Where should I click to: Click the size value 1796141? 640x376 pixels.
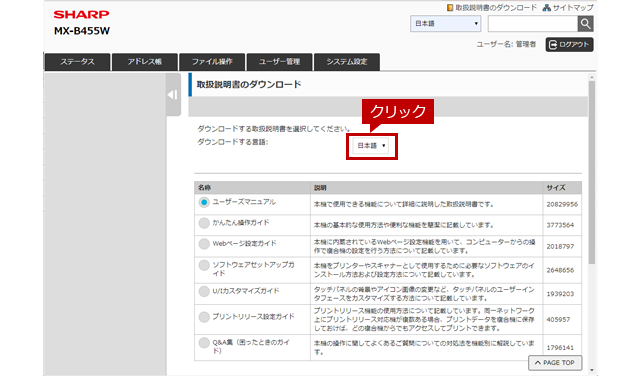[x=560, y=348]
